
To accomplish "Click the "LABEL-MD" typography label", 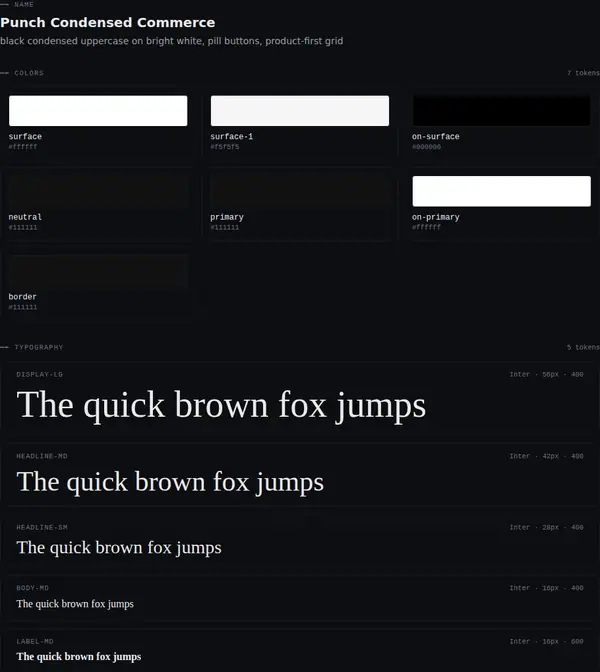I will pyautogui.click(x=35, y=642).
